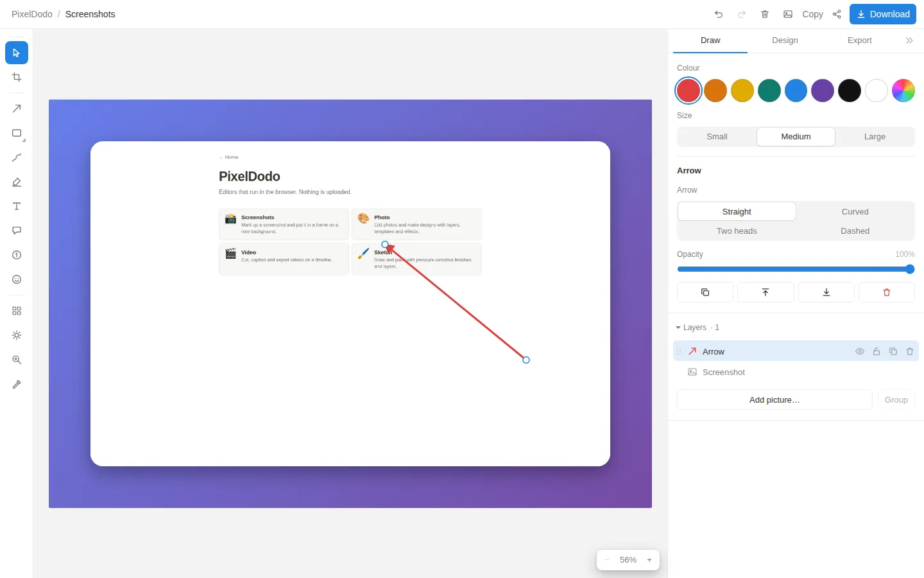Screen dimensions: 924x578
Task: Bring the arrow to the front
Action: tap(766, 292)
